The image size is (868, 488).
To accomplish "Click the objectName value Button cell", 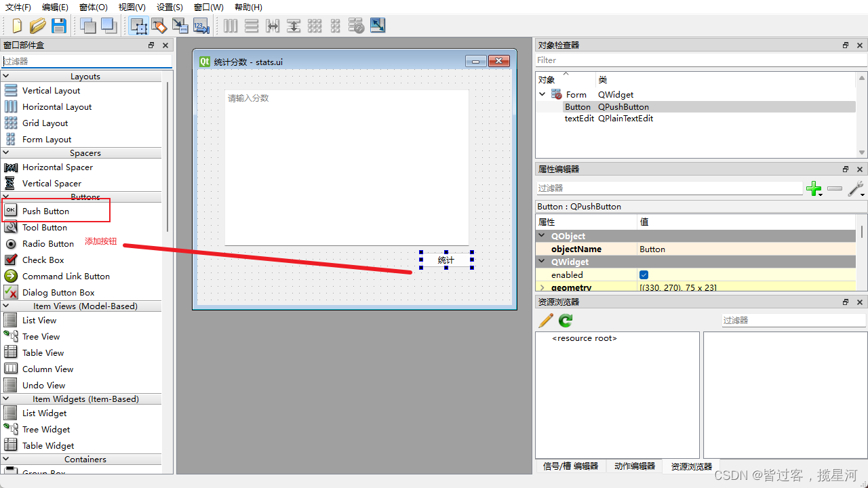I will pyautogui.click(x=747, y=249).
